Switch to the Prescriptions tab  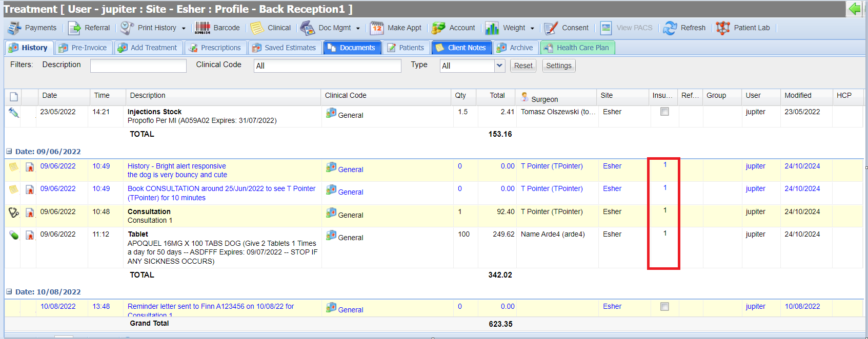215,48
